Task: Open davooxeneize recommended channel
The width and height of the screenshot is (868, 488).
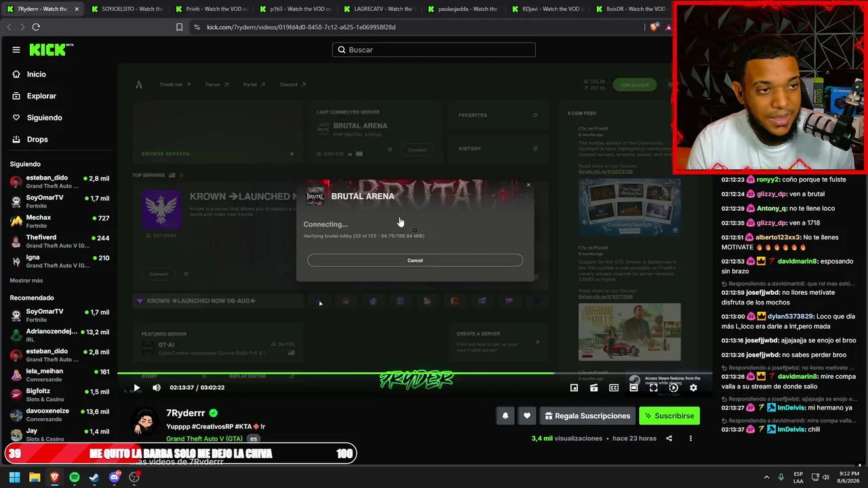Action: click(60, 414)
